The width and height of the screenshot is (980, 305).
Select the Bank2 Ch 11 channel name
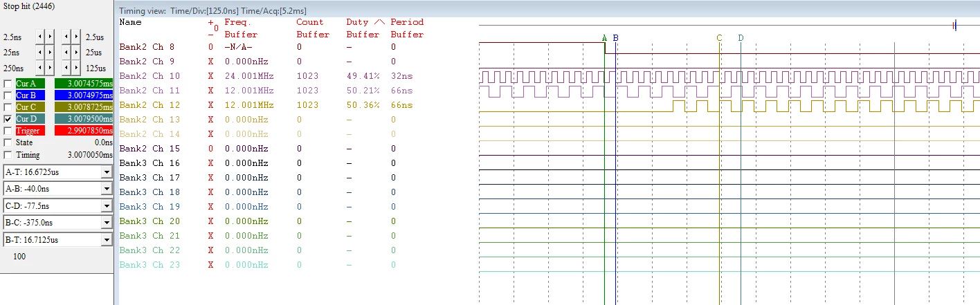click(x=149, y=91)
